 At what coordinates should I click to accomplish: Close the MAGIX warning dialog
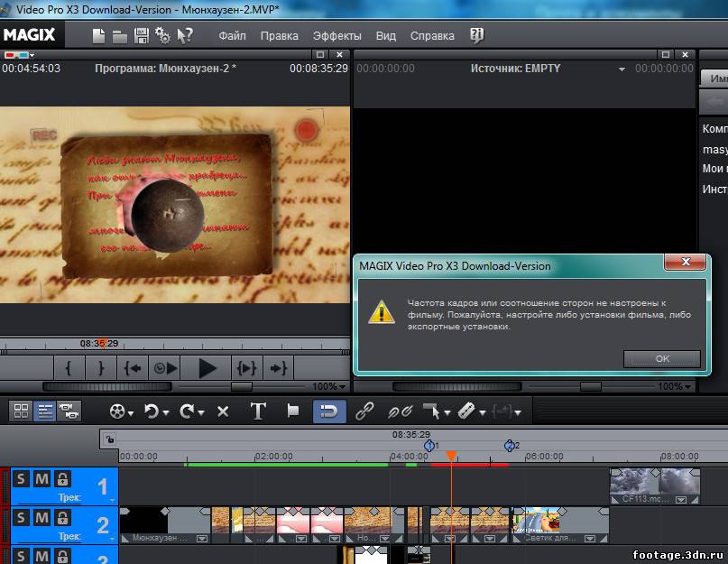pyautogui.click(x=686, y=262)
